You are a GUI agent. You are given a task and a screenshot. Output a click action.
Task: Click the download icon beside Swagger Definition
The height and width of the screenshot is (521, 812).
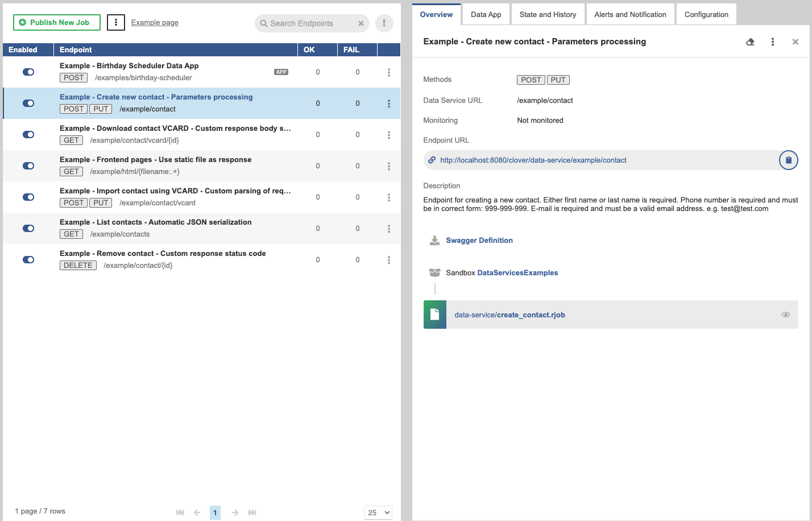point(434,241)
